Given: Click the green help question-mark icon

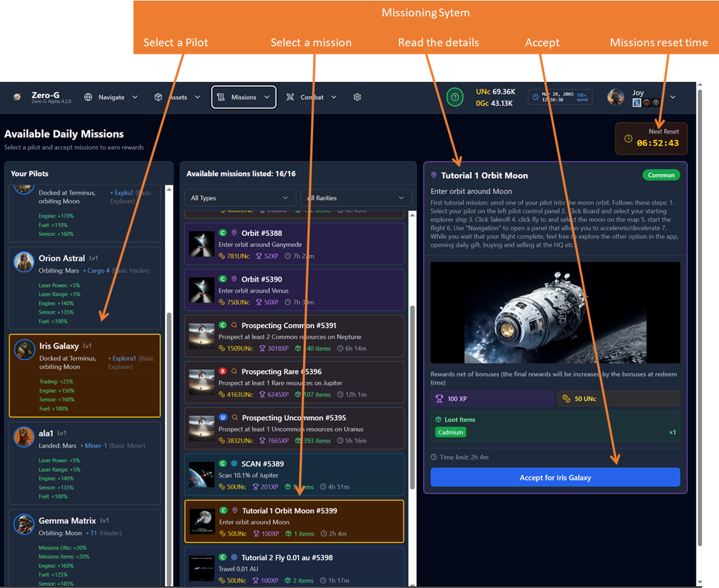Looking at the screenshot, I should [454, 97].
